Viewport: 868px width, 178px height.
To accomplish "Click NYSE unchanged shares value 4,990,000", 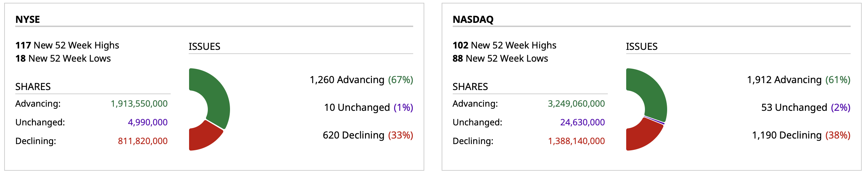I will click(x=148, y=122).
